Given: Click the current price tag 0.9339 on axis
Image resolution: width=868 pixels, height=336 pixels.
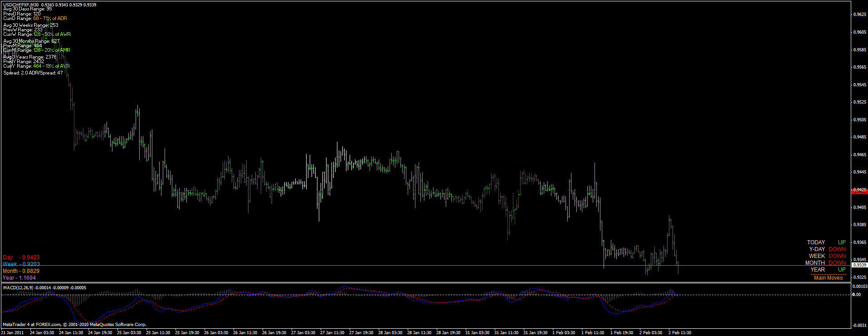Looking at the screenshot, I should (x=860, y=265).
